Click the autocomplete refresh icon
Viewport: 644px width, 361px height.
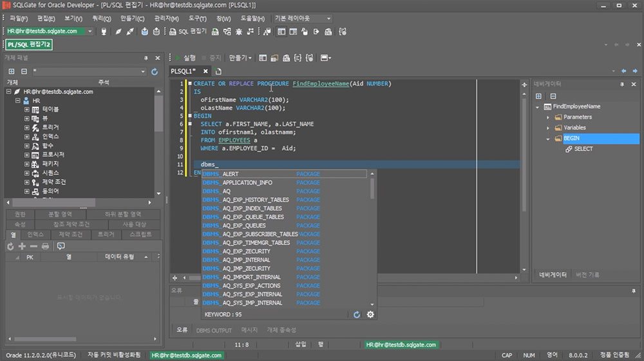coord(357,315)
